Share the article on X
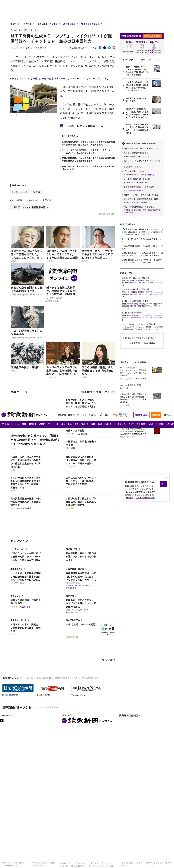Screen dimensions: 174x868 click(x=105, y=48)
